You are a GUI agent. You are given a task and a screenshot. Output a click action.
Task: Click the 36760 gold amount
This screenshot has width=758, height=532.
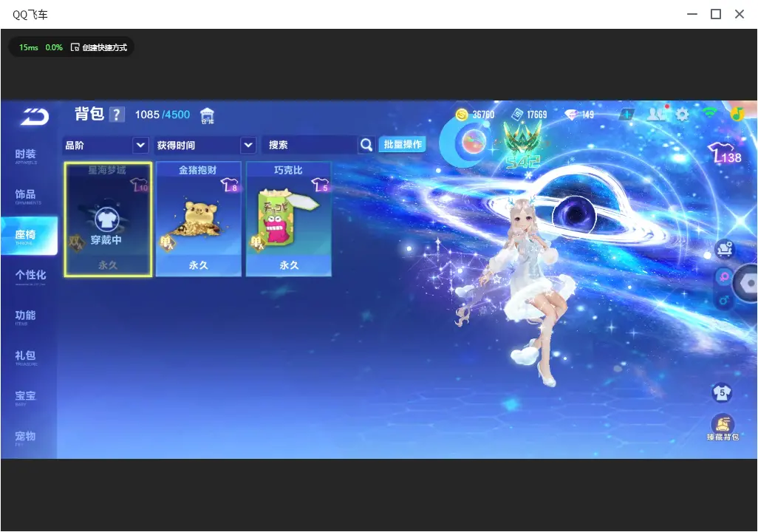[x=483, y=115]
